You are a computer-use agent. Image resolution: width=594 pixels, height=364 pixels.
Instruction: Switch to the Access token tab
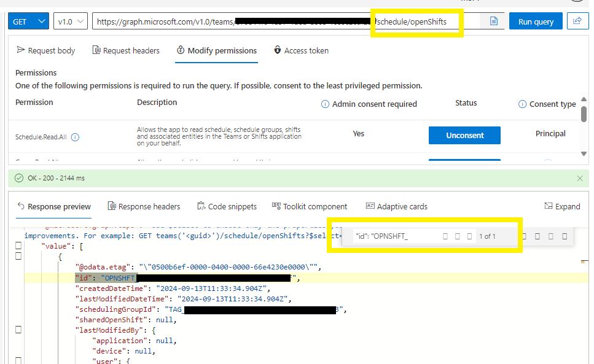tap(301, 50)
